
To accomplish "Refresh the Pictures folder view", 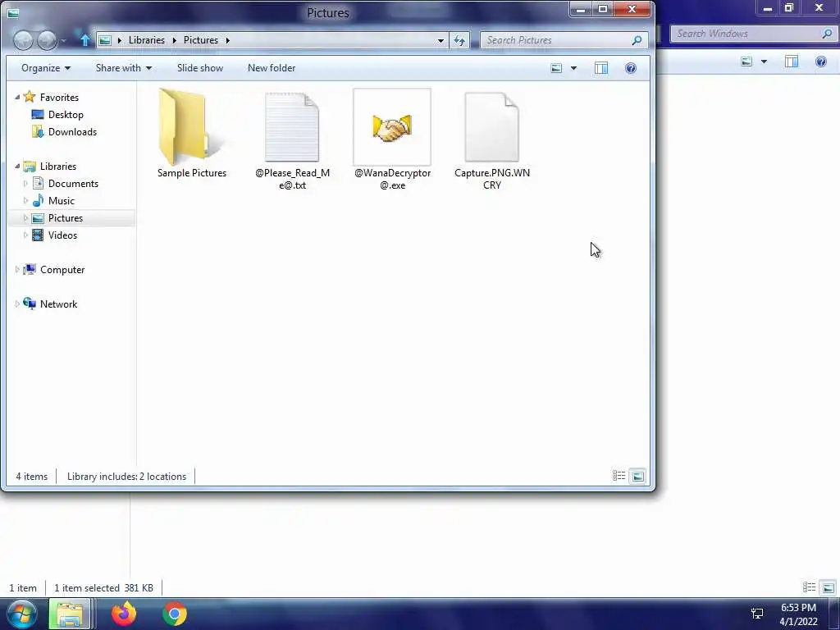I will point(459,40).
